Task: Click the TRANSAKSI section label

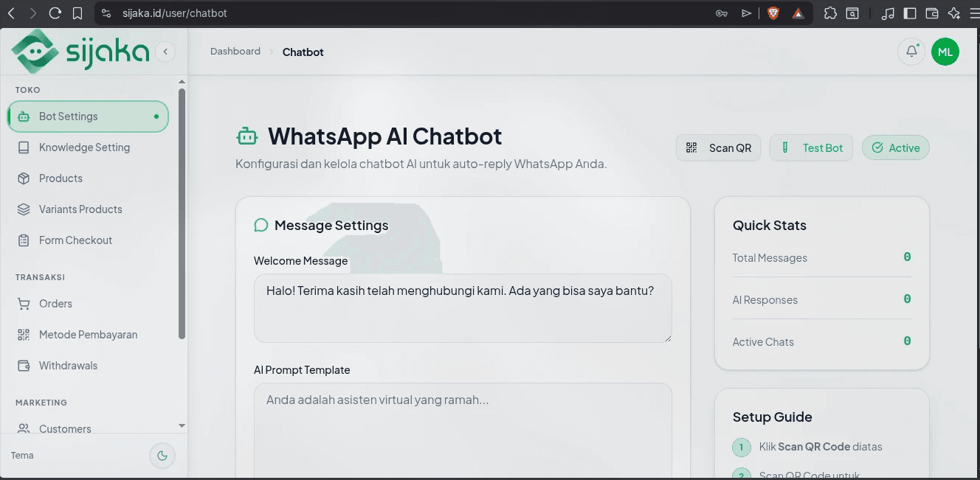Action: point(41,277)
